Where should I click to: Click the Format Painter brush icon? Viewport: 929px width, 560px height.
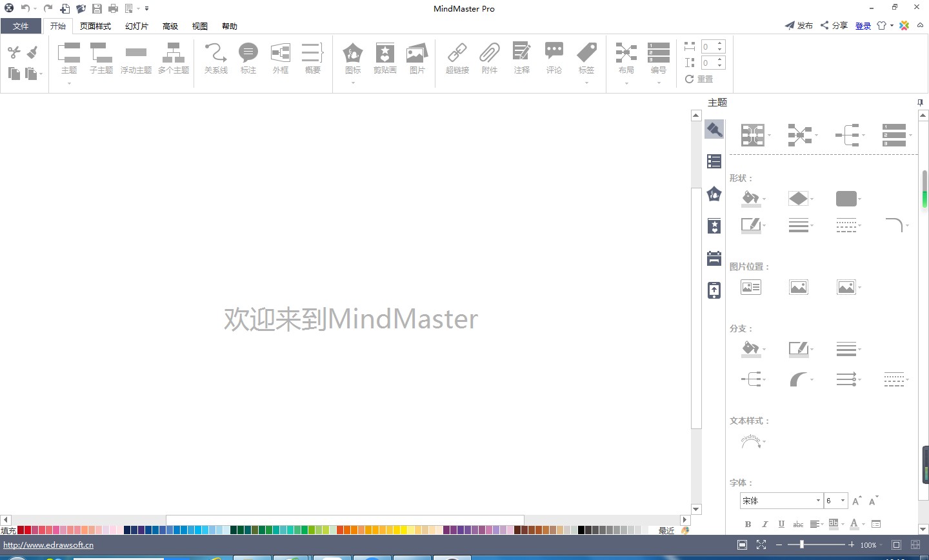pyautogui.click(x=32, y=52)
